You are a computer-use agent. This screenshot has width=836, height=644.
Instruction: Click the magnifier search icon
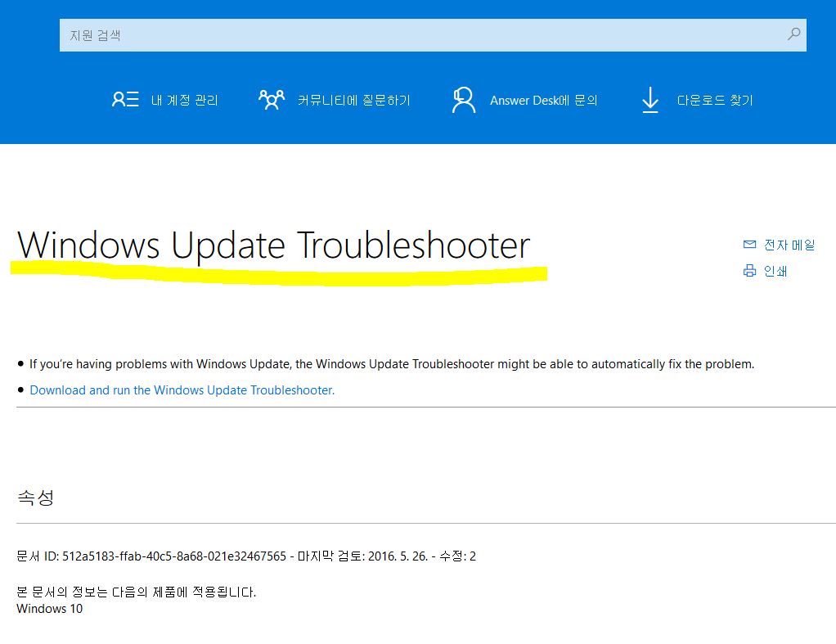[793, 34]
